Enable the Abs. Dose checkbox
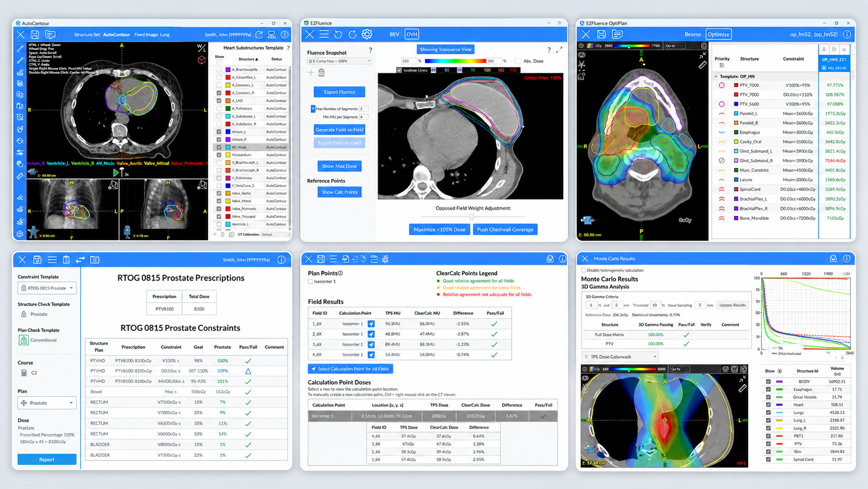868x489 pixels. (x=518, y=61)
